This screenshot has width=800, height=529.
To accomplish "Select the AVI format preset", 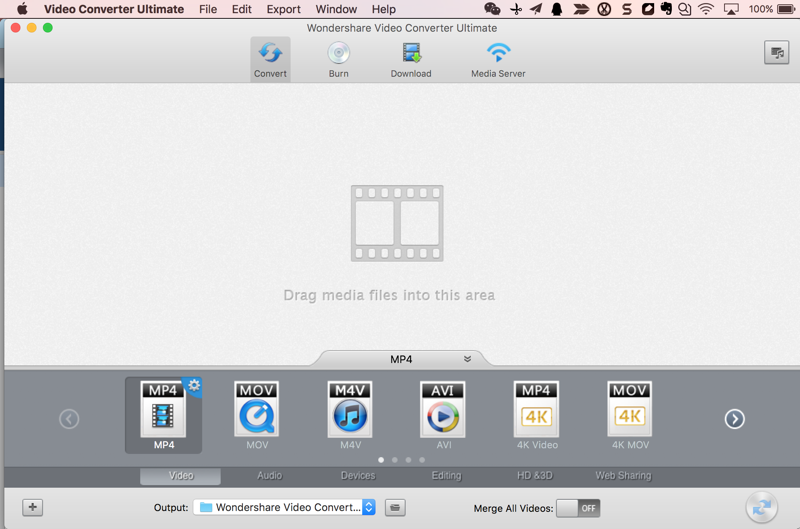I will point(443,415).
